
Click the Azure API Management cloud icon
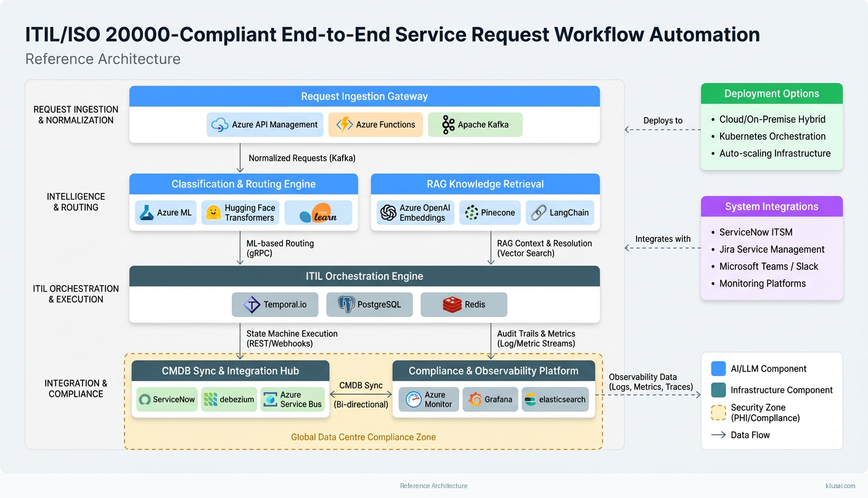(x=220, y=124)
